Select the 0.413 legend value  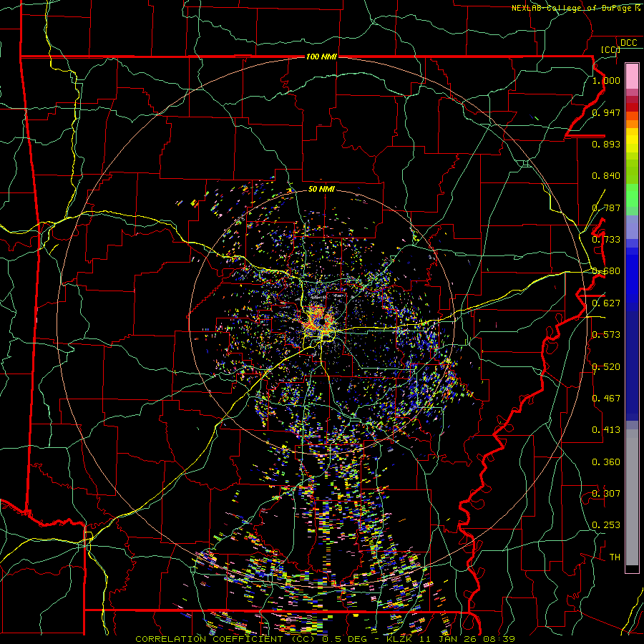click(606, 430)
